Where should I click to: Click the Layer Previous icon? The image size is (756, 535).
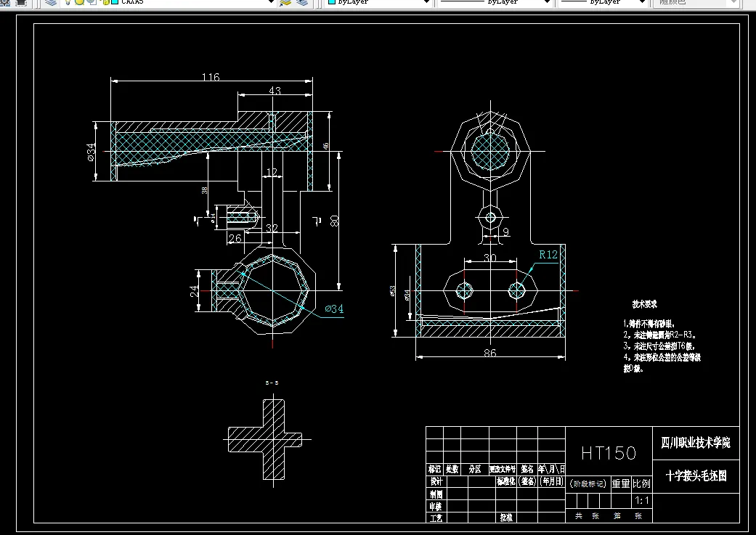point(302,2)
